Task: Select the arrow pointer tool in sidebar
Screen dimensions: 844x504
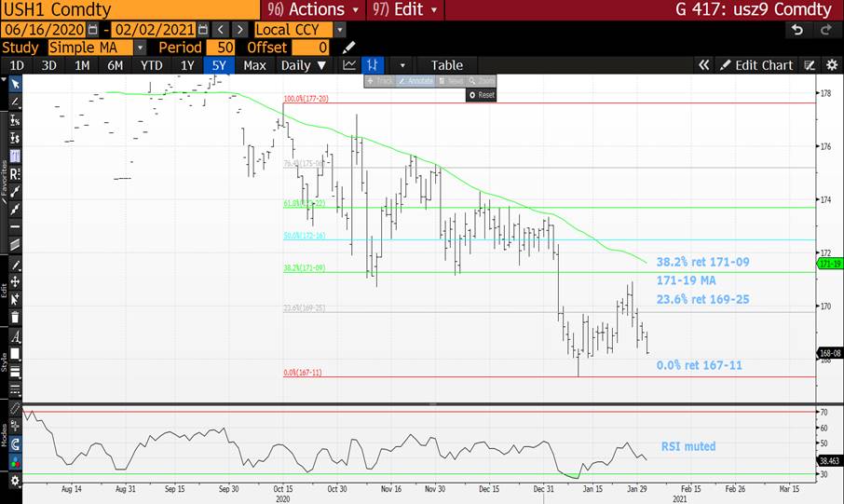Action: pyautogui.click(x=15, y=83)
